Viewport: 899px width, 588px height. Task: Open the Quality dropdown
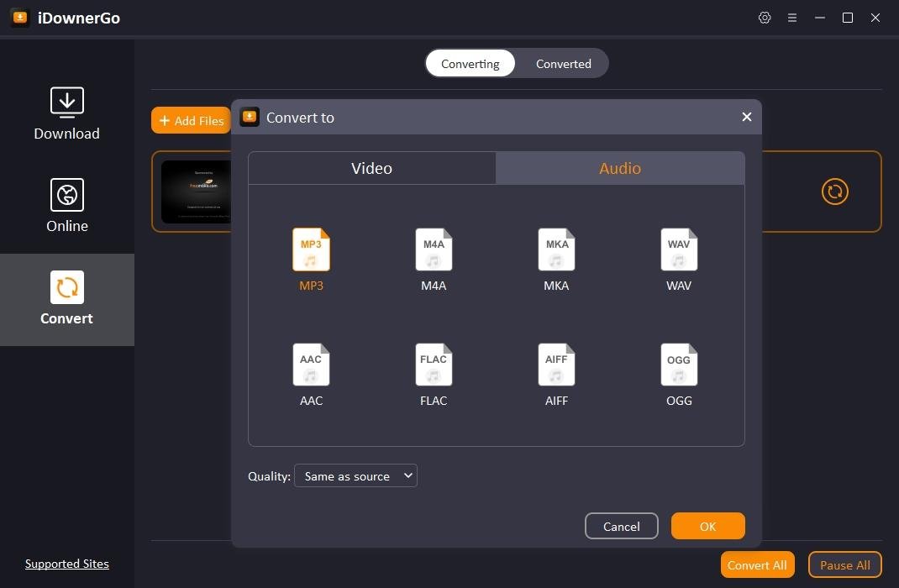coord(355,476)
